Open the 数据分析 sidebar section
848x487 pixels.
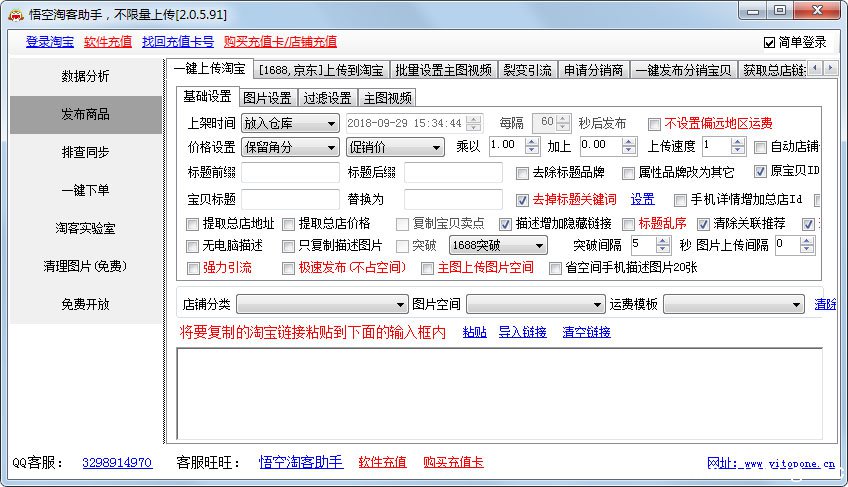click(85, 76)
